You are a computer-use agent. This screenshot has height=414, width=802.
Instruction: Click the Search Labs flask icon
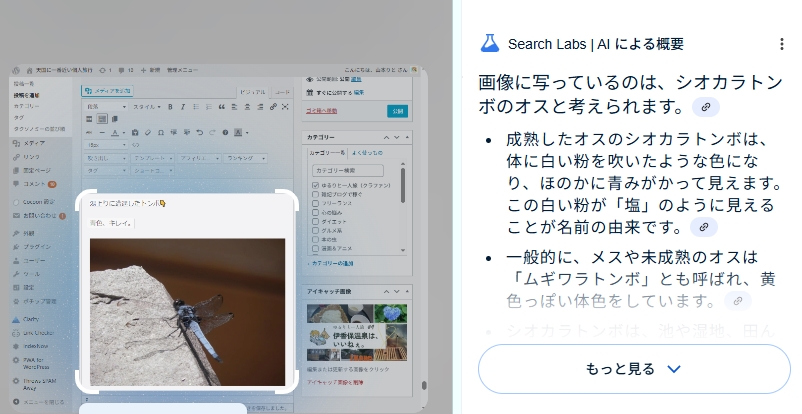click(x=489, y=43)
